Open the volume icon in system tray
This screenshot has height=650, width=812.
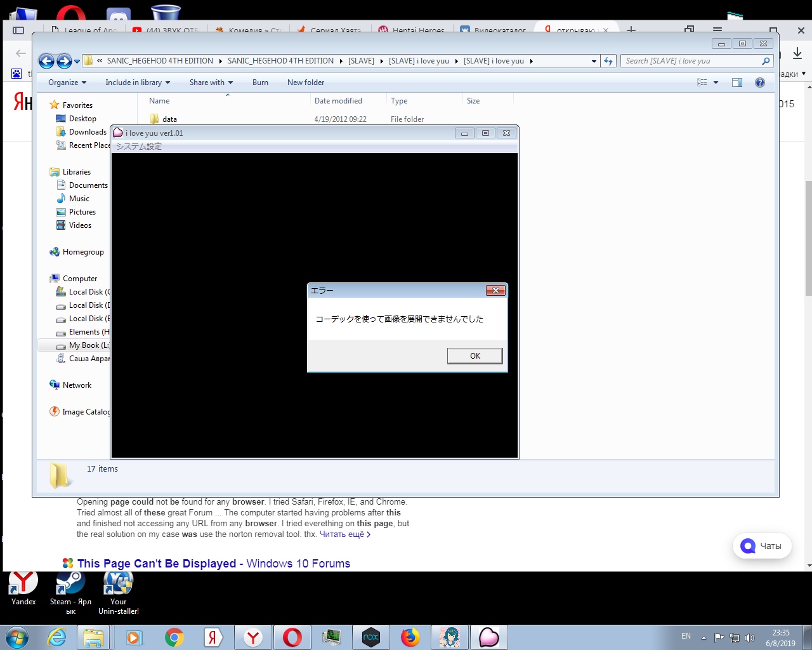(x=749, y=638)
